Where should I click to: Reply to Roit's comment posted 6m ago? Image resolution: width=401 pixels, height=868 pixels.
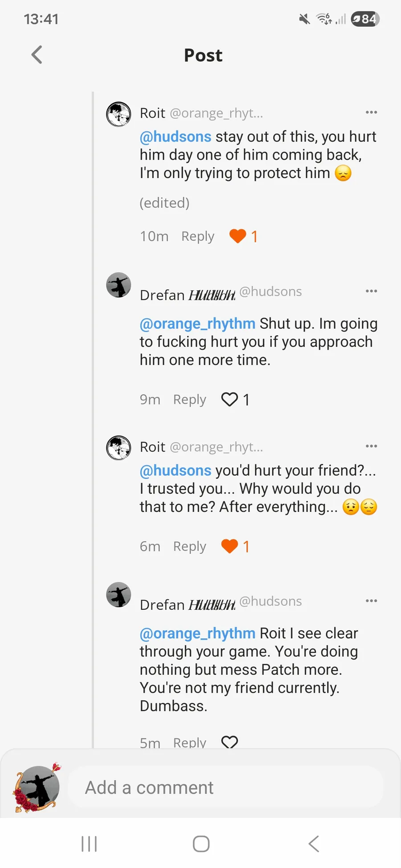tap(189, 546)
